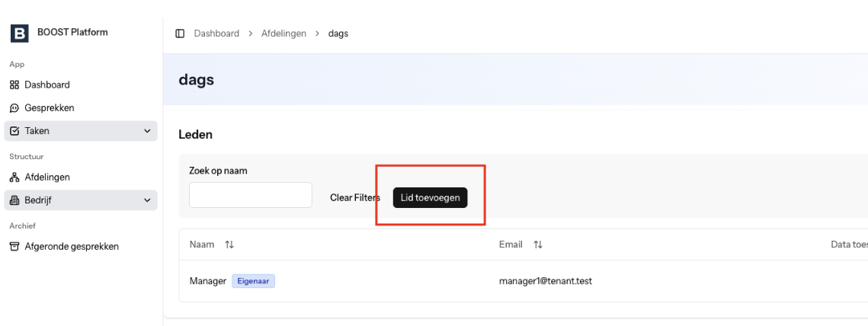
Task: Click the Eigenaar badge
Action: pyautogui.click(x=253, y=281)
